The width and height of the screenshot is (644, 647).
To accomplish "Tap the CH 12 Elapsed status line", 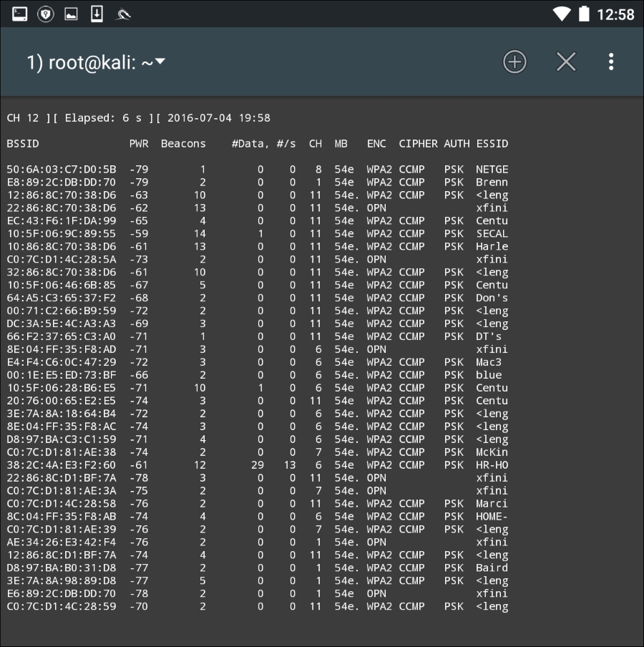I will 138,118.
